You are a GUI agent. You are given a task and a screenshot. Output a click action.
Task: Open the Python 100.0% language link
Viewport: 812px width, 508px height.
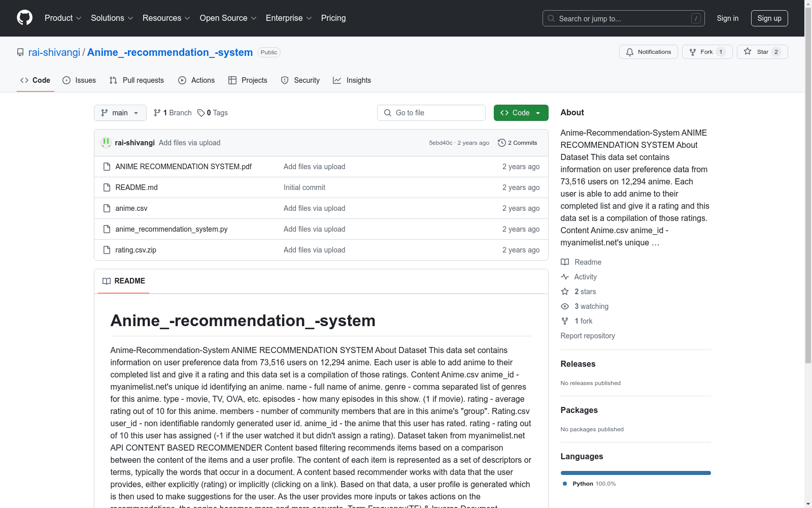(590, 484)
